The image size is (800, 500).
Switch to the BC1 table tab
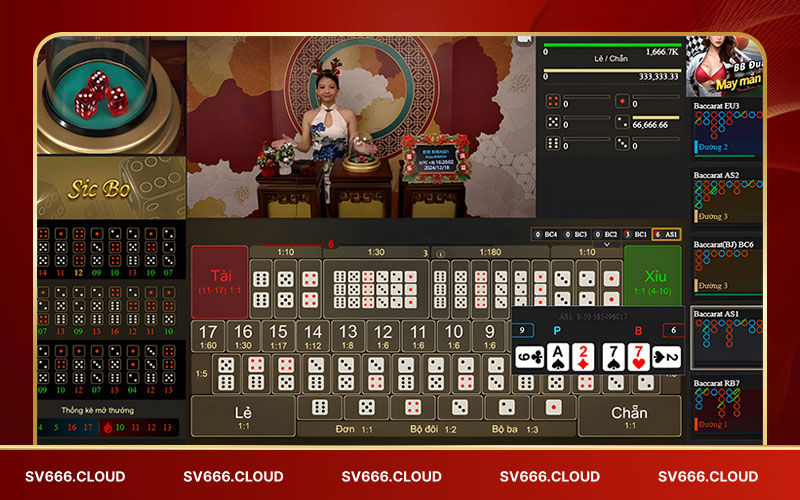636,234
